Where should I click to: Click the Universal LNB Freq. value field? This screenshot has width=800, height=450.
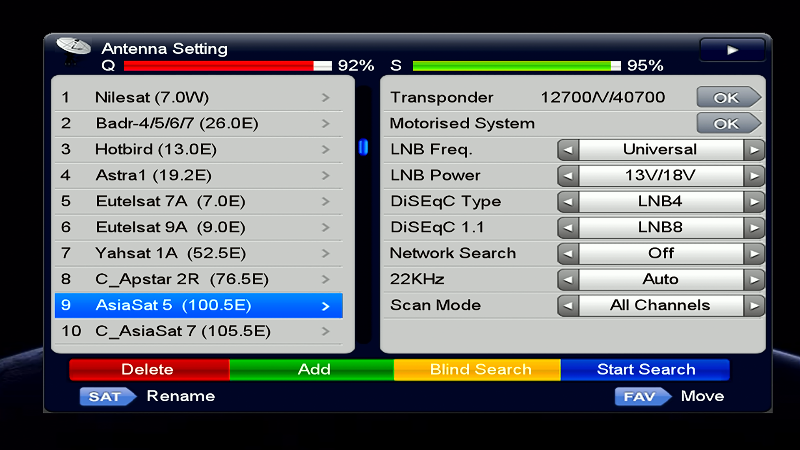pos(661,149)
